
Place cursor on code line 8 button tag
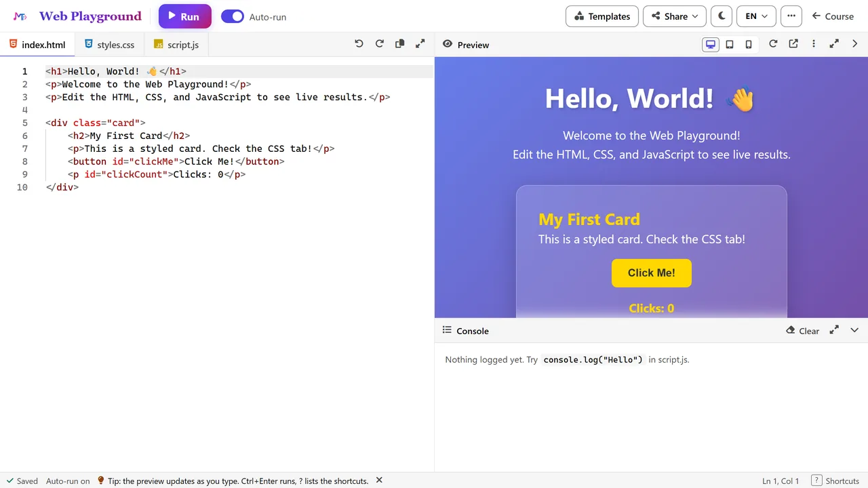click(x=176, y=161)
